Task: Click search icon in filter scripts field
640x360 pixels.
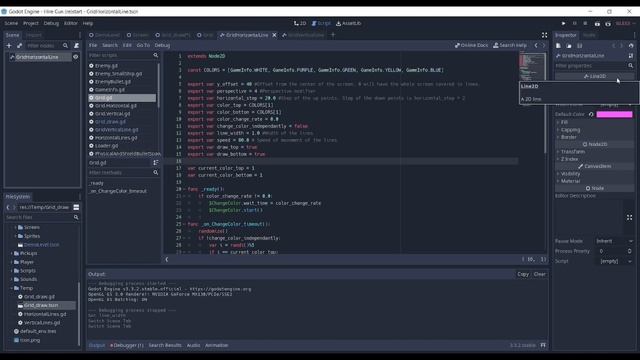Action: (156, 55)
